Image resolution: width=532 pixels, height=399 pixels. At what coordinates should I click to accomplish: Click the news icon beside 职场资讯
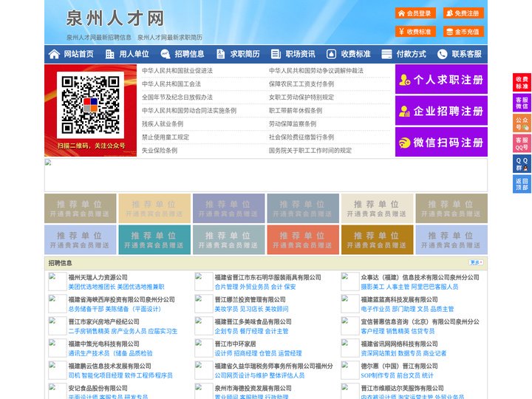point(276,54)
